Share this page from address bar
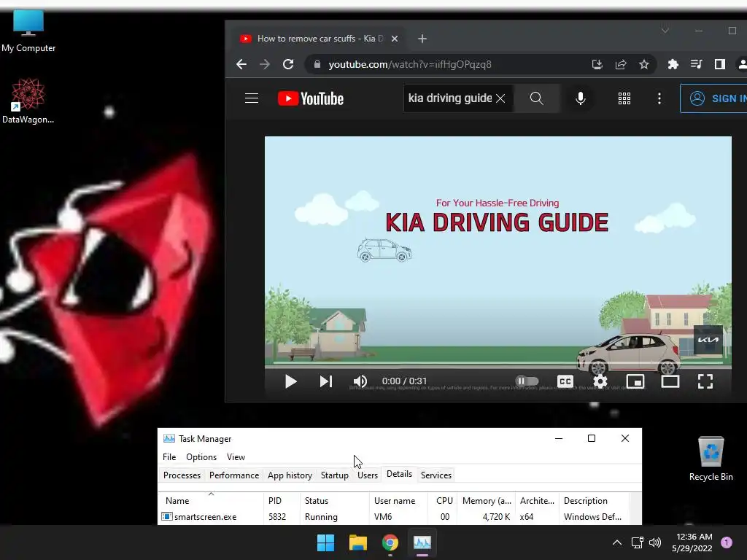This screenshot has width=747, height=560. click(x=621, y=64)
